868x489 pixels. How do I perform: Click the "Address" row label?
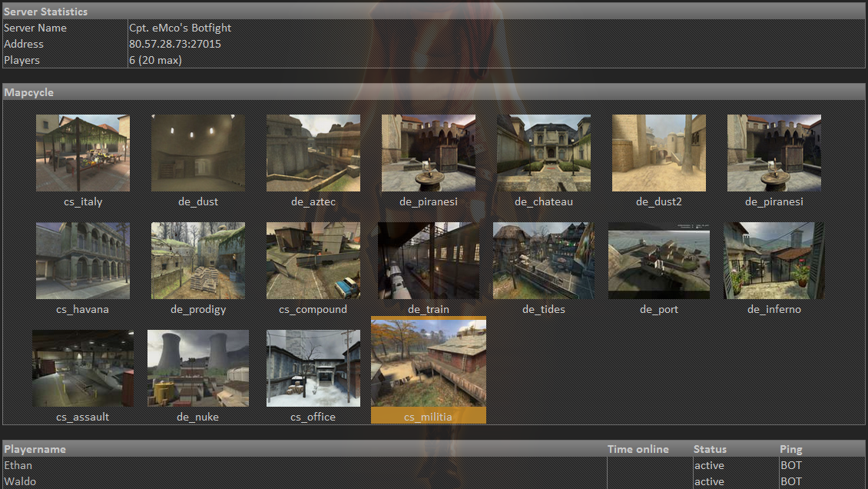[x=23, y=44]
